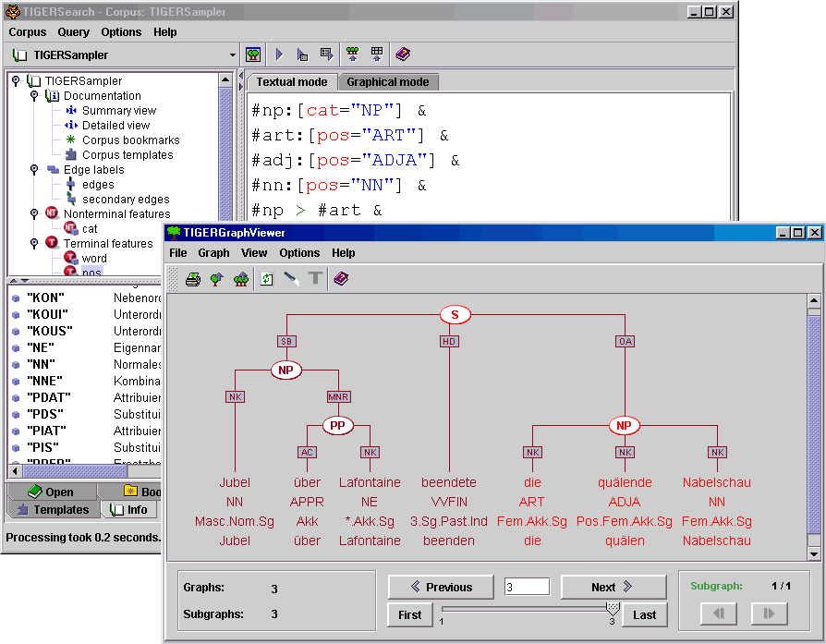This screenshot has height=644, width=826.
Task: Open the File menu in TIGERGraphViewer
Action: click(178, 253)
